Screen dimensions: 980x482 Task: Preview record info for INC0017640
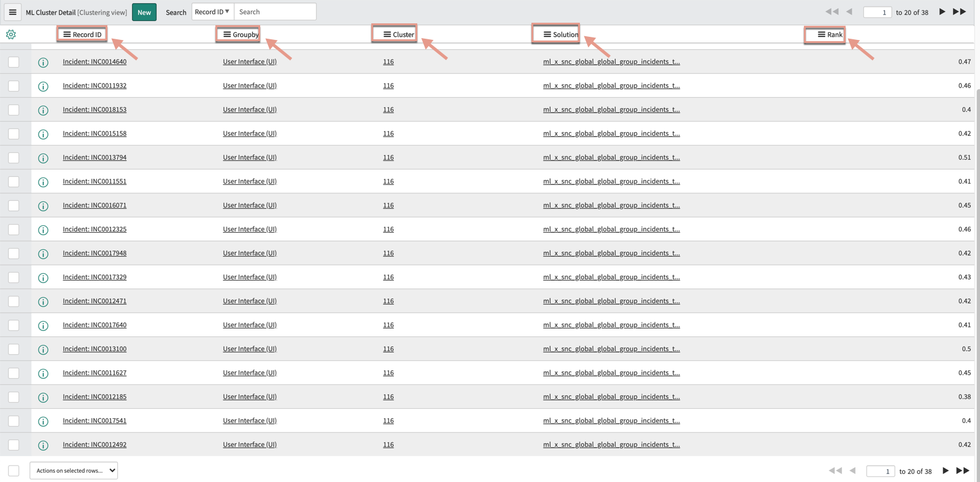(43, 325)
